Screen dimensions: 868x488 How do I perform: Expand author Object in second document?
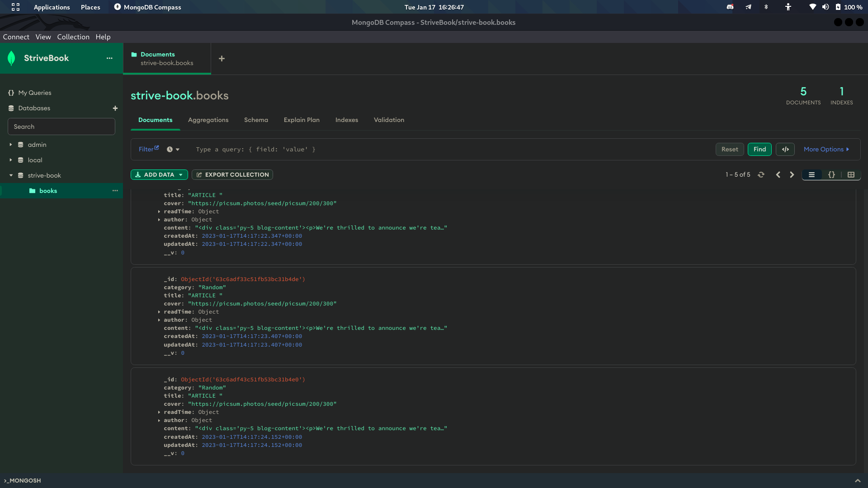[159, 320]
